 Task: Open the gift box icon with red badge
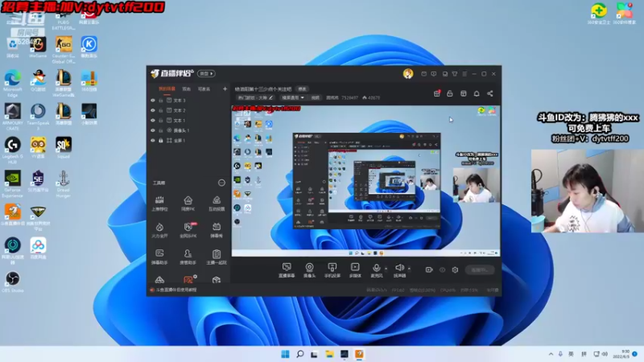pos(437,93)
